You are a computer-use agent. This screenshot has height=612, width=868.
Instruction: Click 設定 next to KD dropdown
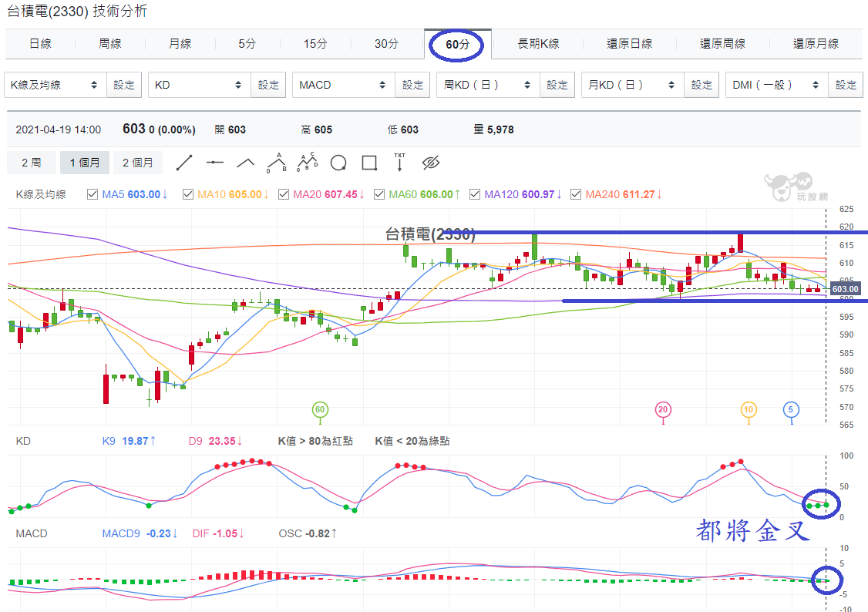click(268, 85)
